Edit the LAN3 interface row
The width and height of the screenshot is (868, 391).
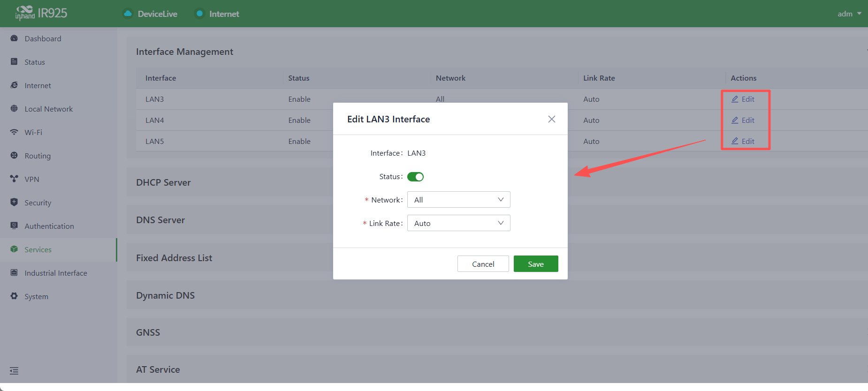click(x=743, y=99)
